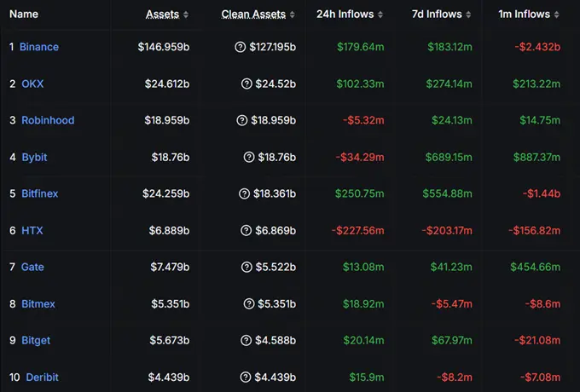The height and width of the screenshot is (392, 580).
Task: Click the question icon next to Bitfinex $18.361b
Action: click(x=245, y=193)
